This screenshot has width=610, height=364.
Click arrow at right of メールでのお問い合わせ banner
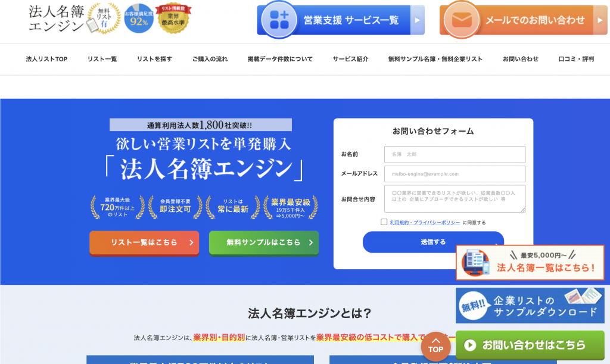pos(600,20)
